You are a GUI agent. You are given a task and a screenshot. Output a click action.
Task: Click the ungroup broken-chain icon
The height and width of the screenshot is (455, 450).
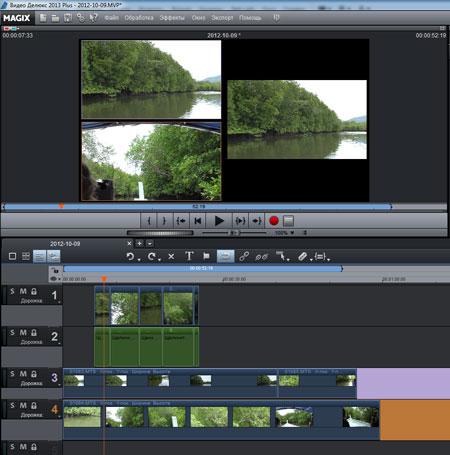pyautogui.click(x=262, y=256)
